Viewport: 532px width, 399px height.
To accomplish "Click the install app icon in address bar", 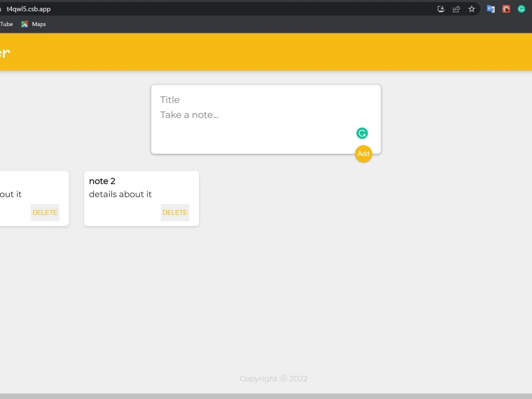I will point(440,9).
